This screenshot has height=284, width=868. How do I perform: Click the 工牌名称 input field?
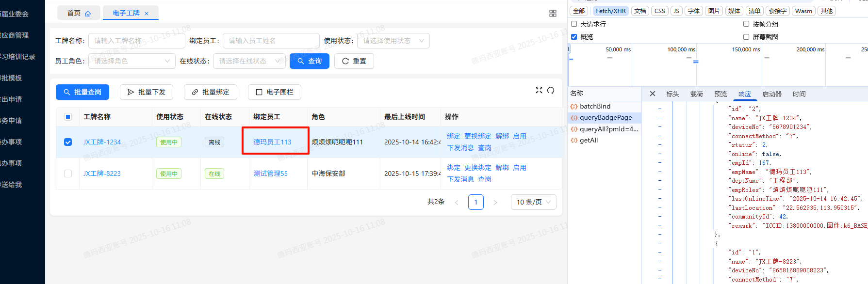click(137, 41)
